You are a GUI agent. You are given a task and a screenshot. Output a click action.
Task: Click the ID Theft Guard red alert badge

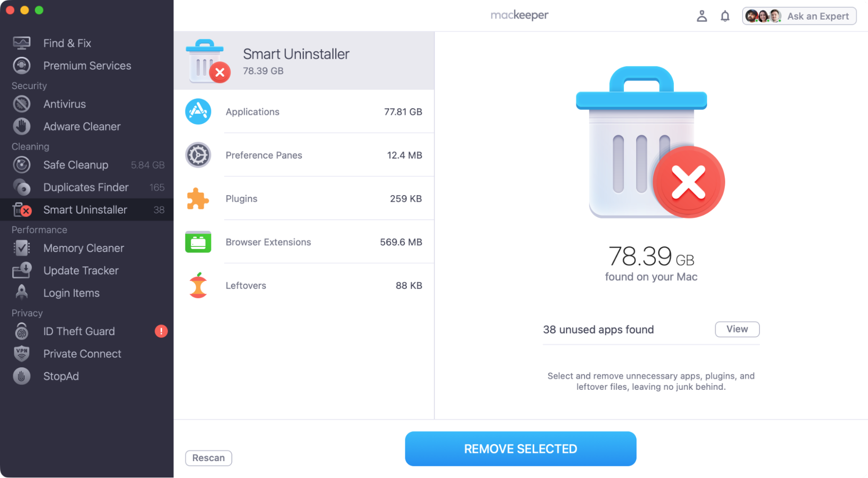(x=161, y=331)
